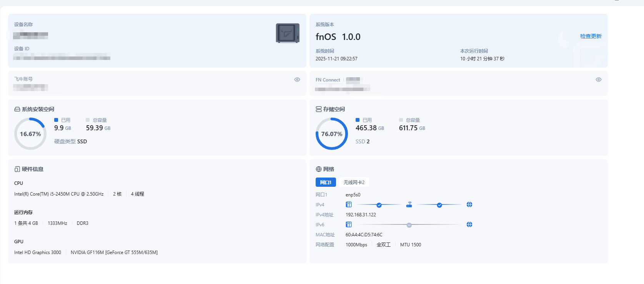644x284 pixels.
Task: Click the 2 核 core count
Action: pos(117,194)
